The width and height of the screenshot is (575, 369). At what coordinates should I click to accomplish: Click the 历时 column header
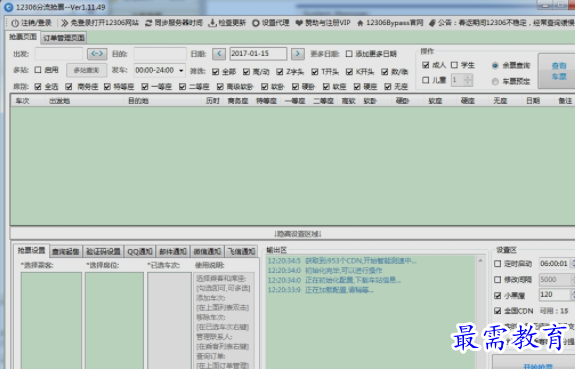coord(212,101)
